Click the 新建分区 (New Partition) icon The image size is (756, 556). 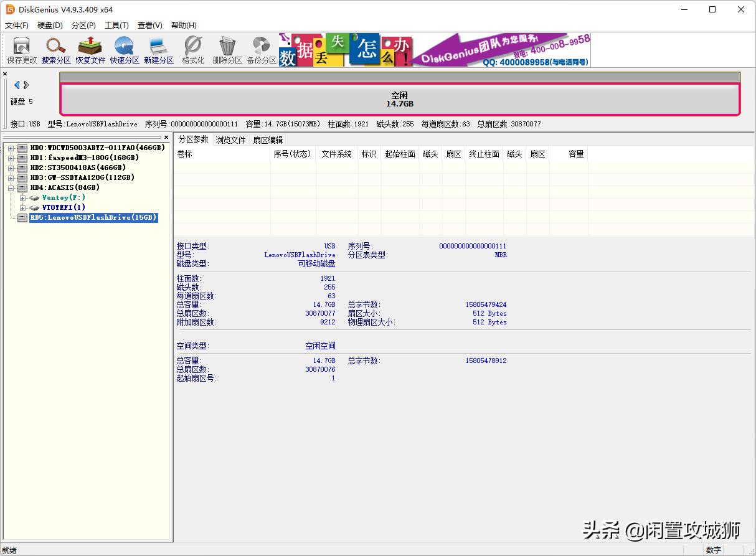pyautogui.click(x=159, y=50)
